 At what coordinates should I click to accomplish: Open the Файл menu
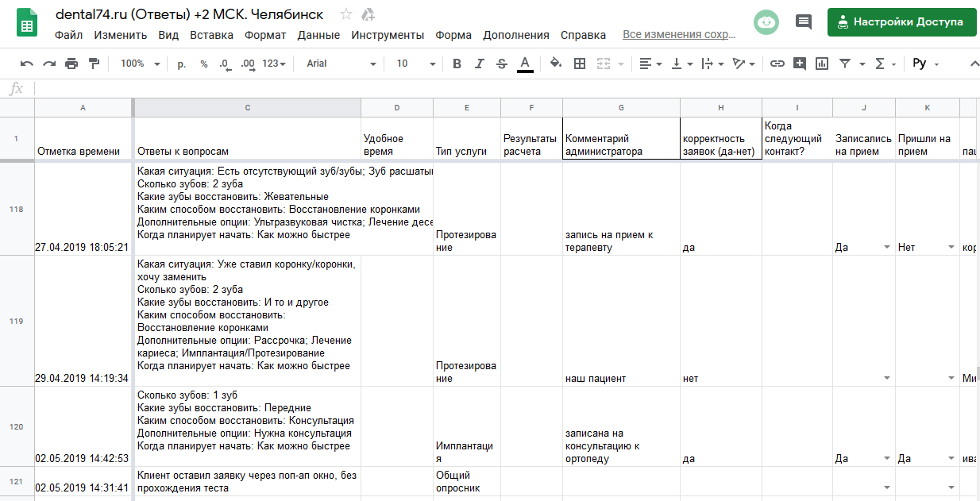coord(69,35)
